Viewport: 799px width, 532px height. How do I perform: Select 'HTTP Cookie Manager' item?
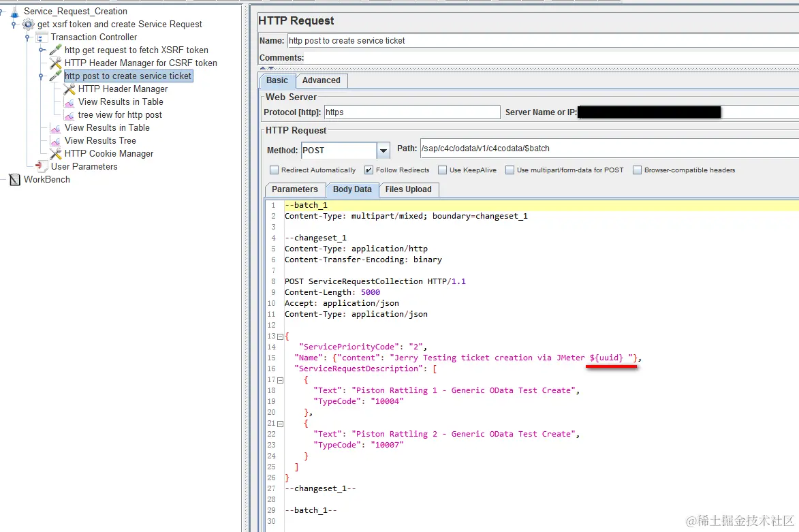point(108,153)
